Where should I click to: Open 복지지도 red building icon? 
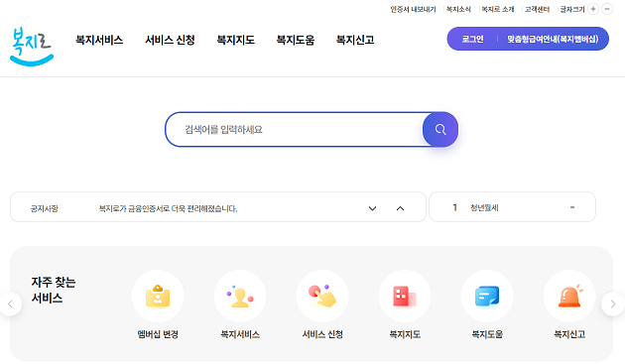pyautogui.click(x=405, y=296)
